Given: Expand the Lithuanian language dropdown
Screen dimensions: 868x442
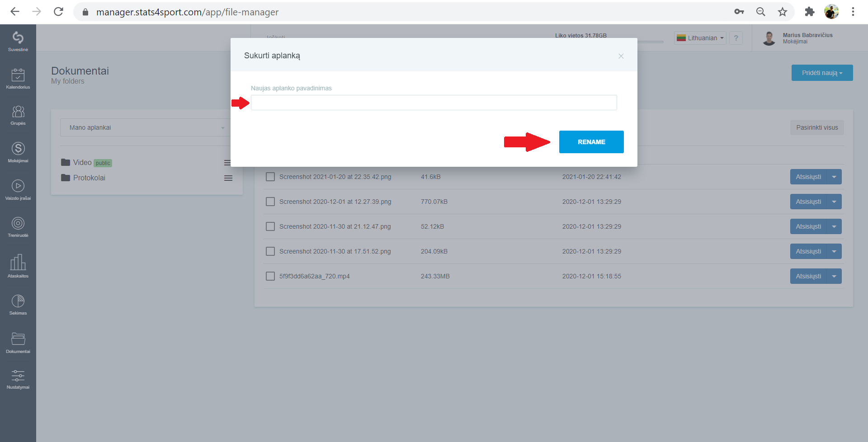Looking at the screenshot, I should pyautogui.click(x=700, y=38).
